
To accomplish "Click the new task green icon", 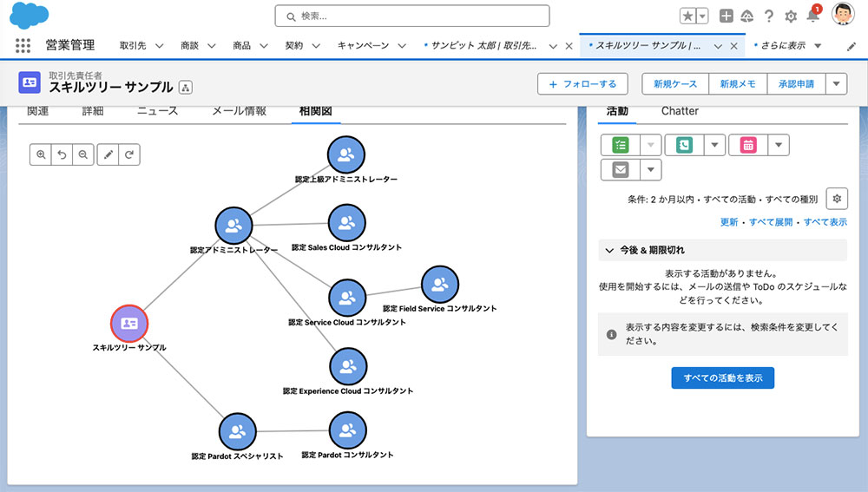I will tap(621, 145).
